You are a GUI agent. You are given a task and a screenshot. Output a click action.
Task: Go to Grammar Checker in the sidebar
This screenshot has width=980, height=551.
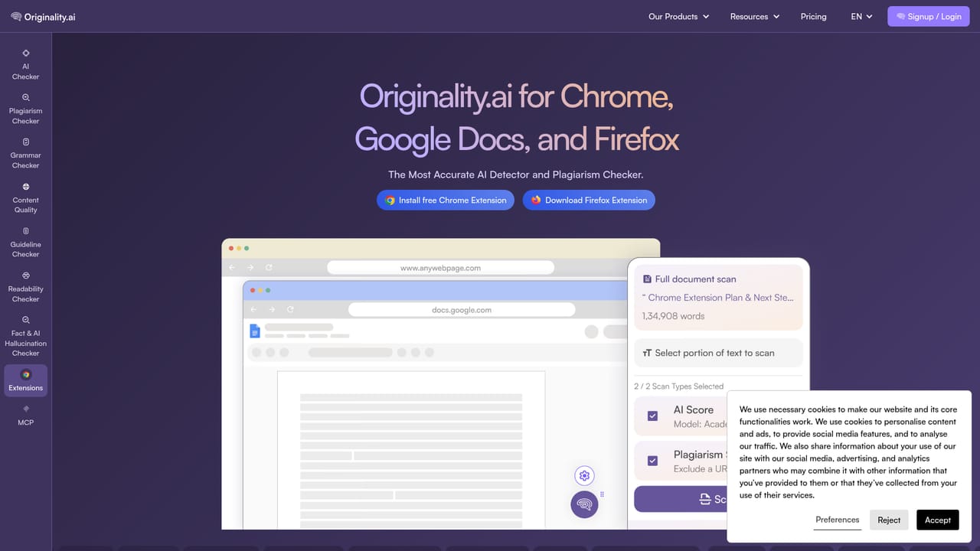[x=25, y=153]
